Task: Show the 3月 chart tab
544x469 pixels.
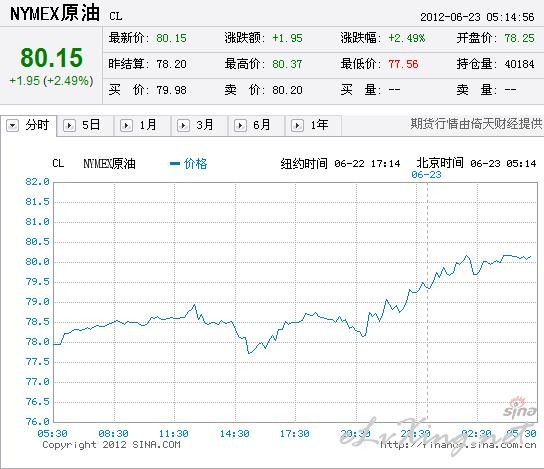Action: pos(199,125)
